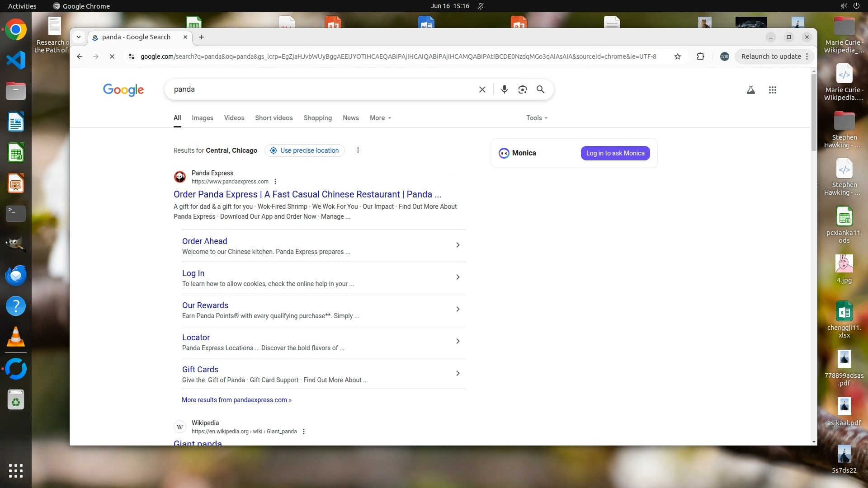This screenshot has width=868, height=488.
Task: Toggle the notification bell in top bar
Action: [x=481, y=6]
